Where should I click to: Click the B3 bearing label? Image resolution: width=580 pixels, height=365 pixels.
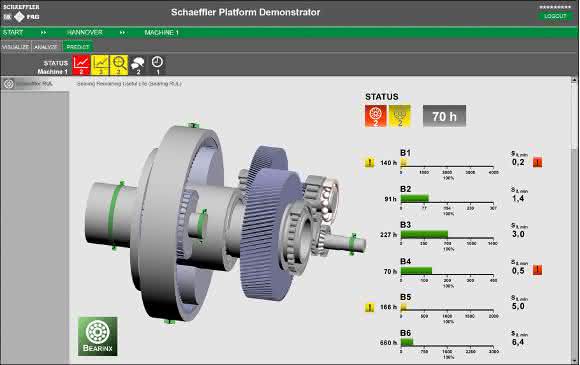pyautogui.click(x=405, y=225)
